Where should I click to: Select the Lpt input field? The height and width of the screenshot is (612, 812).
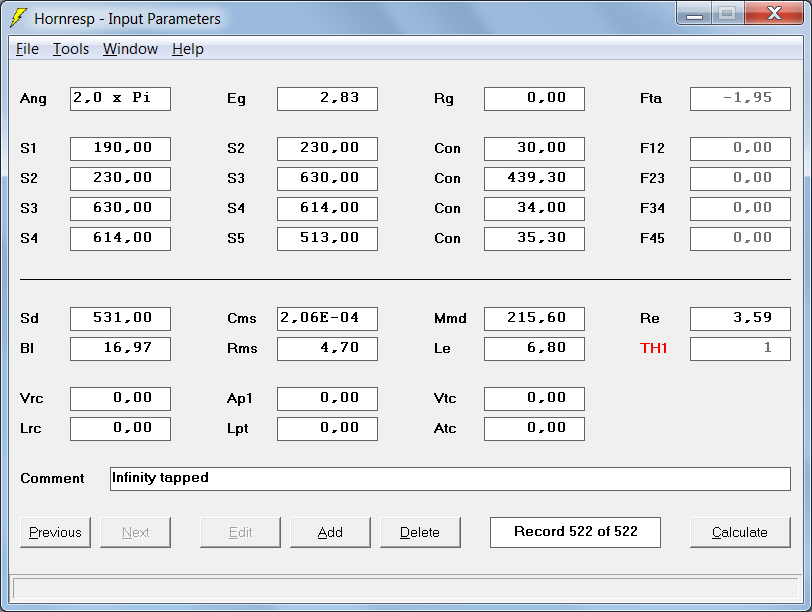(327, 429)
